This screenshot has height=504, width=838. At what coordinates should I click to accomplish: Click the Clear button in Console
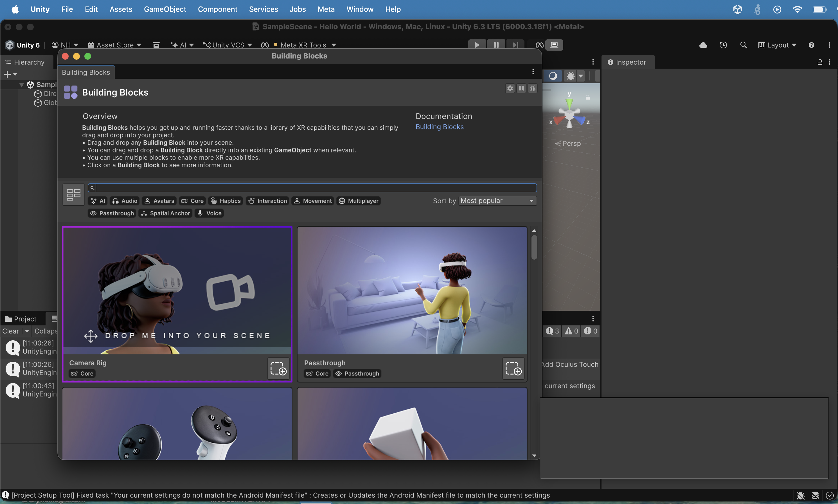click(11, 331)
